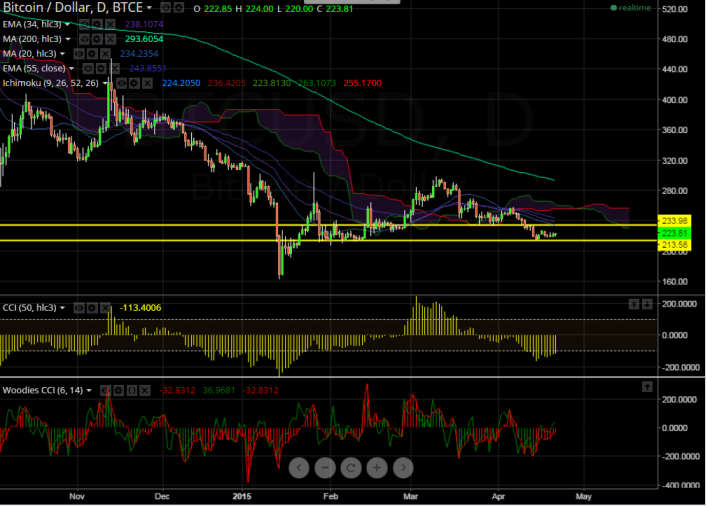Open Woodies CCI settings gear
Image resolution: width=706 pixels, height=506 pixels.
click(x=118, y=390)
